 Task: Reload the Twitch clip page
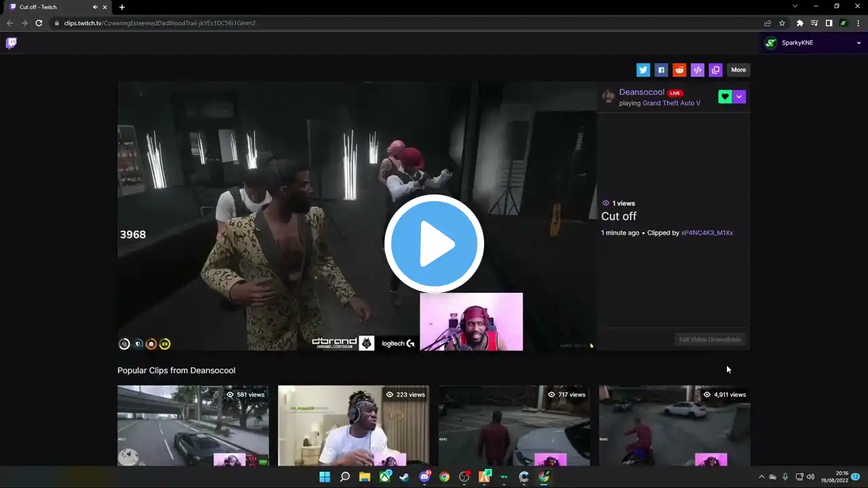[x=39, y=23]
